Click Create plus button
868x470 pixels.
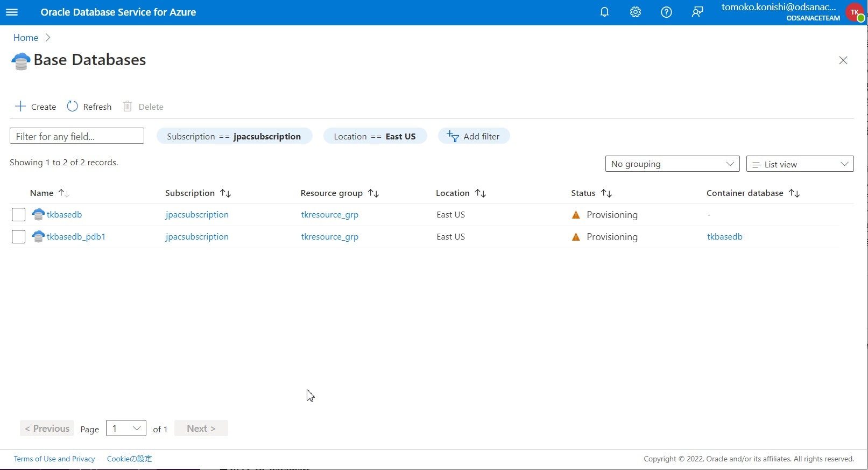click(36, 107)
